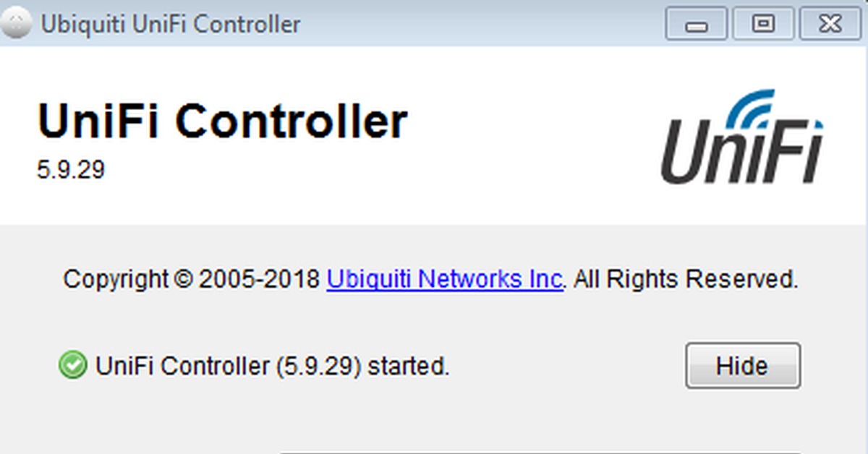The image size is (868, 454).
Task: Click the UniFi logo wordmark
Action: (742, 151)
